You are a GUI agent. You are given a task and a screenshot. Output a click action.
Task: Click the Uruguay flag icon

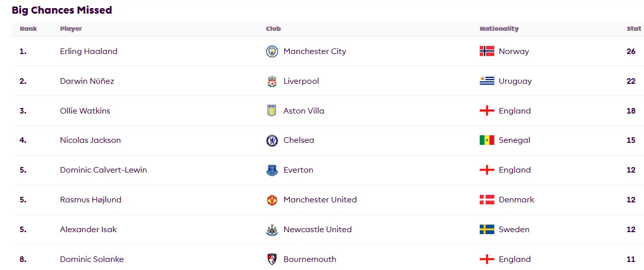click(487, 81)
